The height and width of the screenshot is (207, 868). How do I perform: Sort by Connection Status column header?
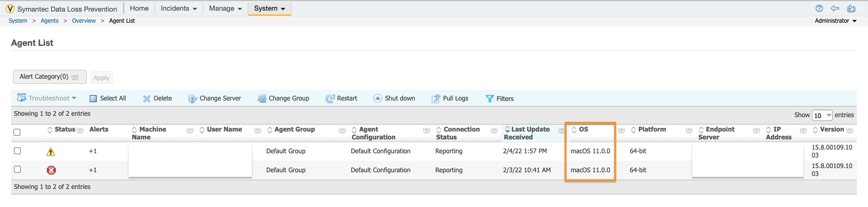pyautogui.click(x=458, y=133)
